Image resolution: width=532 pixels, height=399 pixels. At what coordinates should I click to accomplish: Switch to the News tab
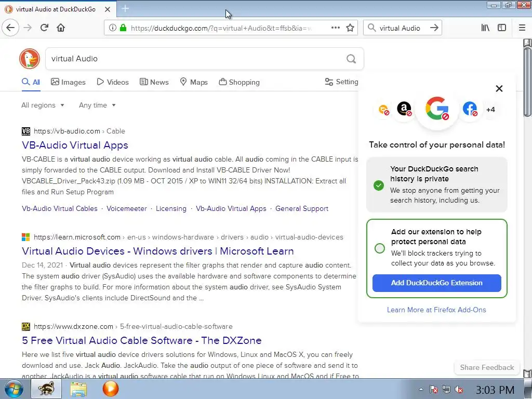154,82
